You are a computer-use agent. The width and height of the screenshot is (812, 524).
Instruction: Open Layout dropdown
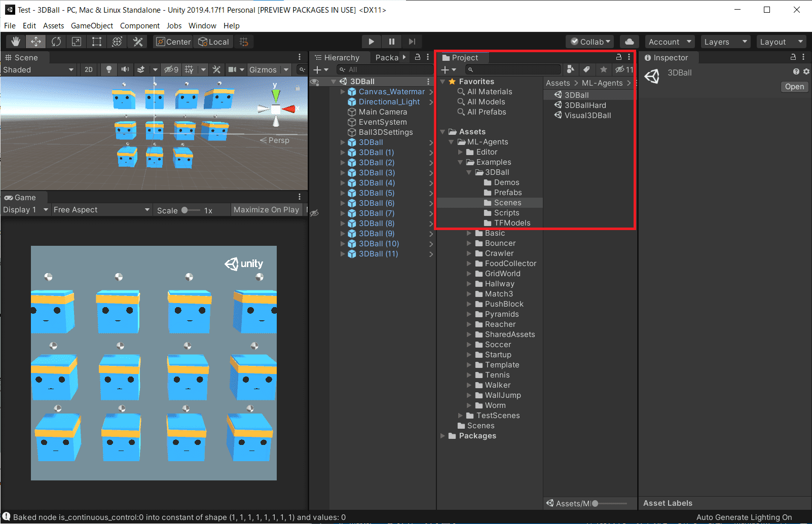(x=781, y=42)
